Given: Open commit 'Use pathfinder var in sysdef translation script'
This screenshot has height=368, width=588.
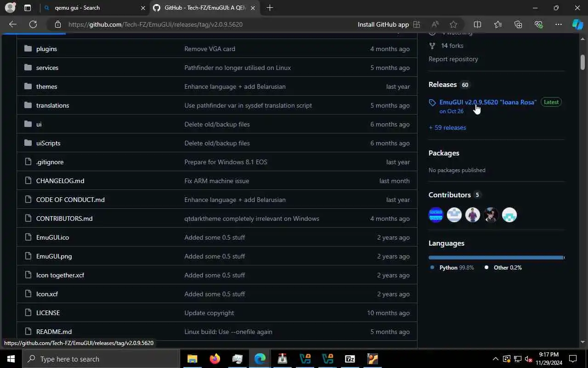Looking at the screenshot, I should point(248,105).
